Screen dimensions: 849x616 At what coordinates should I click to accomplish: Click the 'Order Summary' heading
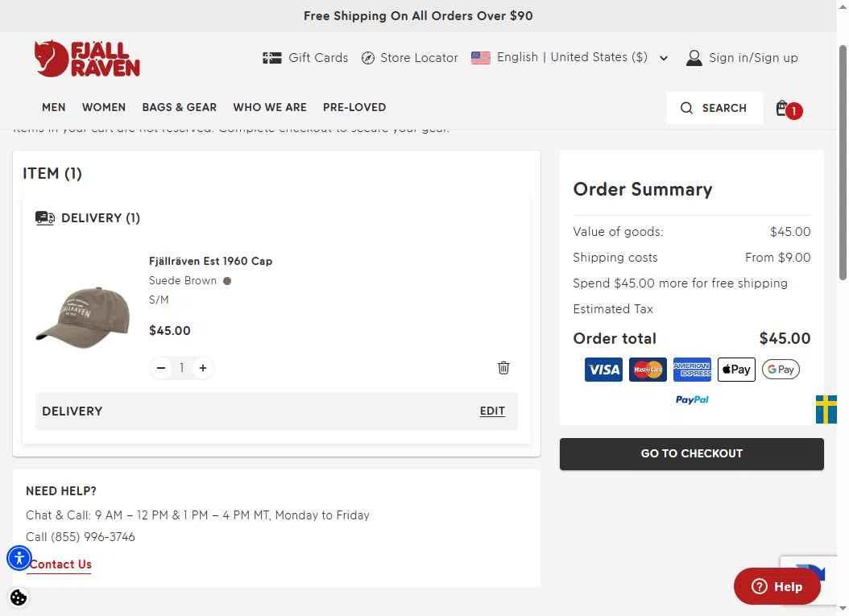[x=643, y=189]
